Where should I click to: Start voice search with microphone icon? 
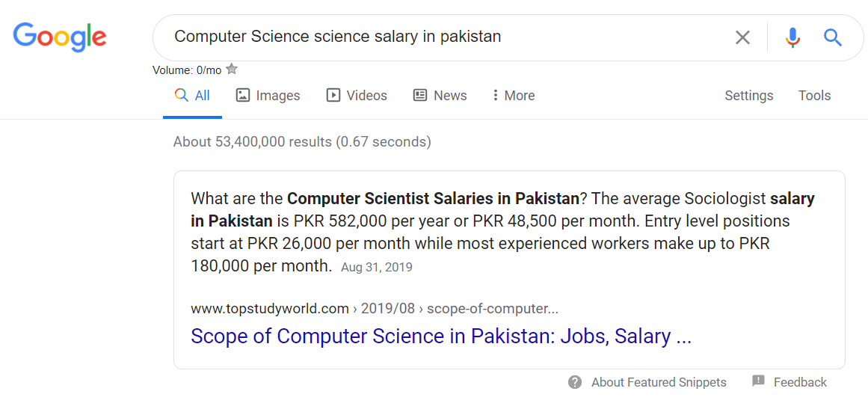click(x=792, y=37)
